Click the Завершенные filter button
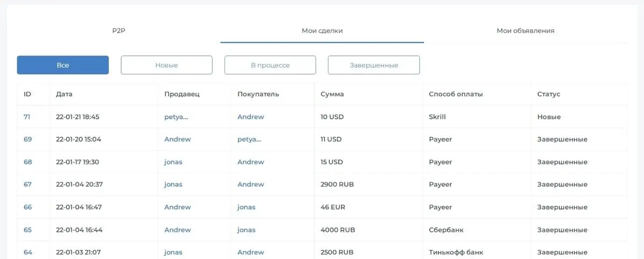This screenshot has height=259, width=644. [374, 65]
